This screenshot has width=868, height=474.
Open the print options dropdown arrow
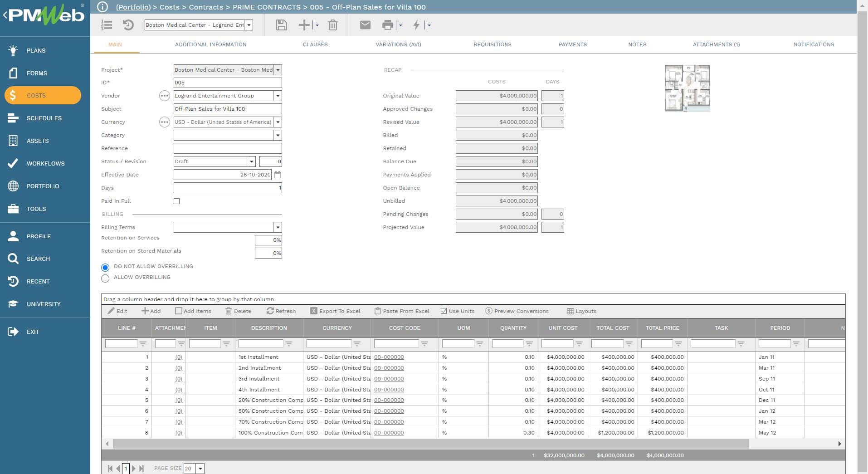(x=400, y=25)
